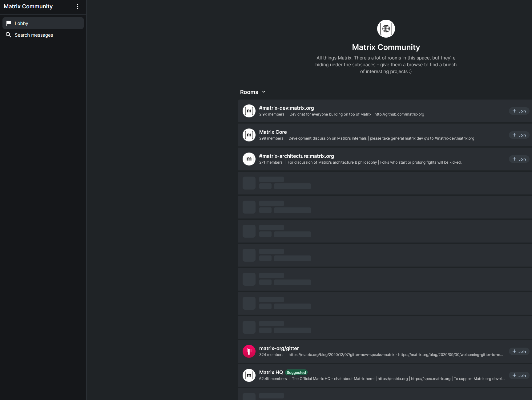This screenshot has height=400, width=532.
Task: Click the Matrix Community main heading
Action: pyautogui.click(x=386, y=47)
